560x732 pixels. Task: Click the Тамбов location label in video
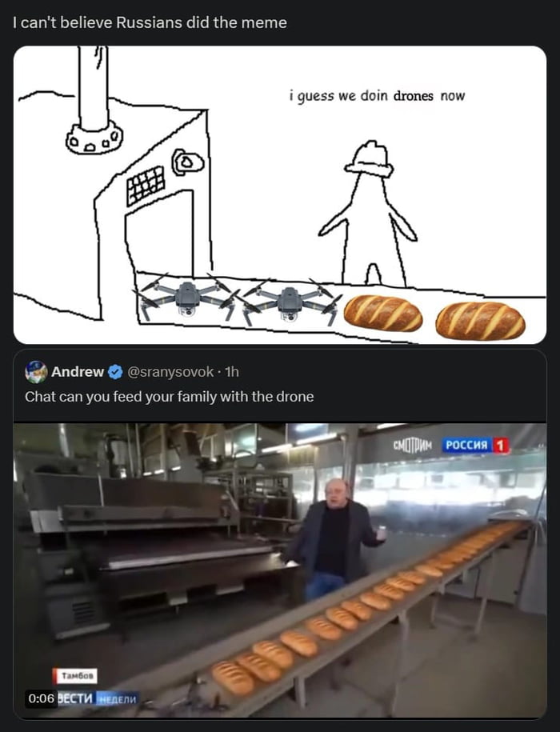(x=74, y=675)
